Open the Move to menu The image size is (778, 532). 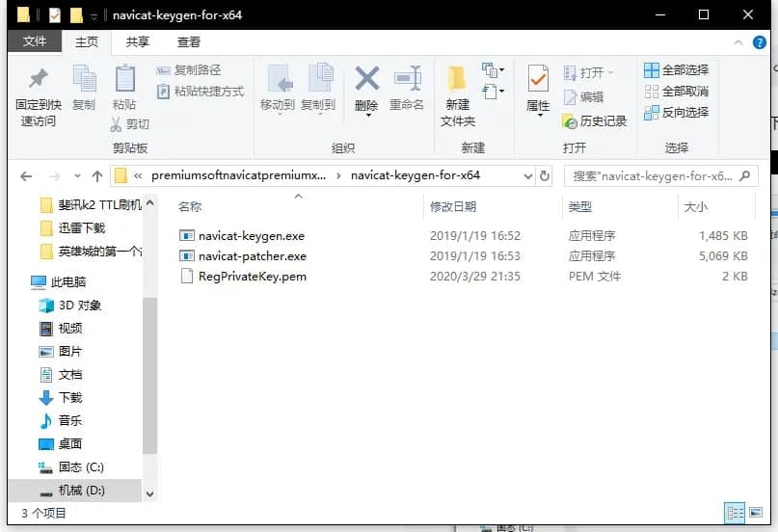click(278, 90)
